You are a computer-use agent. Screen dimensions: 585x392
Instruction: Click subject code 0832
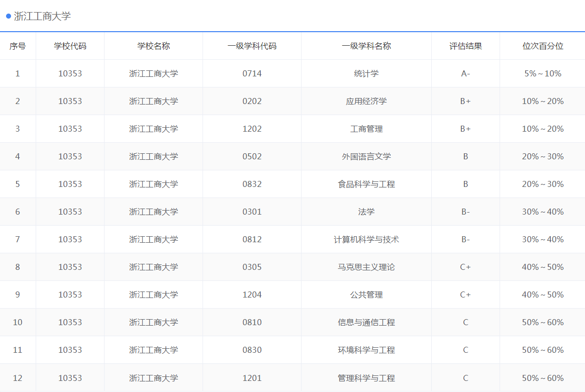[x=252, y=184]
